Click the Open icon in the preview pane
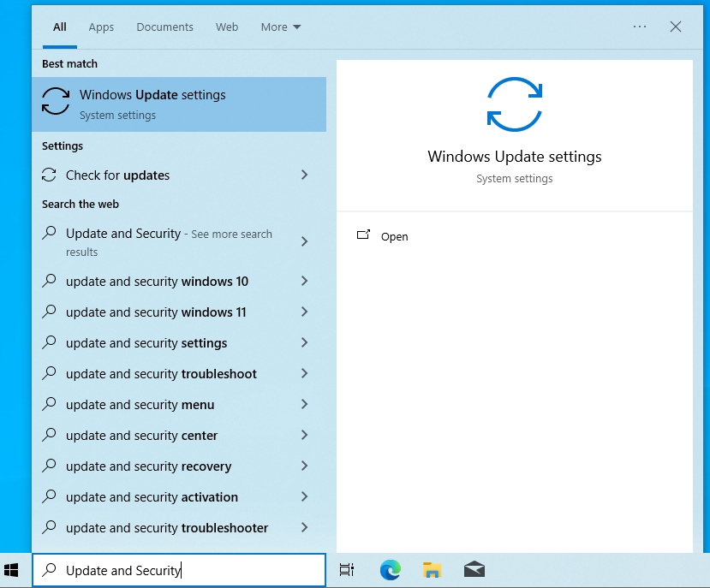Image resolution: width=710 pixels, height=588 pixels. 364,235
